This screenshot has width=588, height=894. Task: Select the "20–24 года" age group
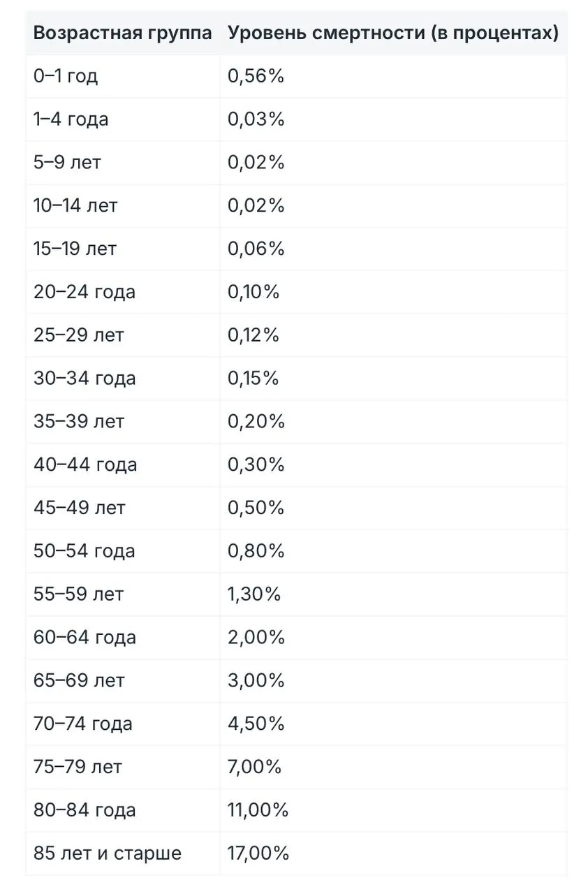tap(84, 292)
